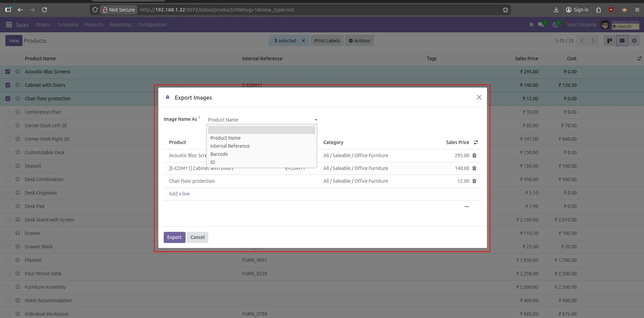This screenshot has height=318, width=644.
Task: Uncheck the Acoustic Bloc Screens checkbox
Action: click(x=8, y=72)
